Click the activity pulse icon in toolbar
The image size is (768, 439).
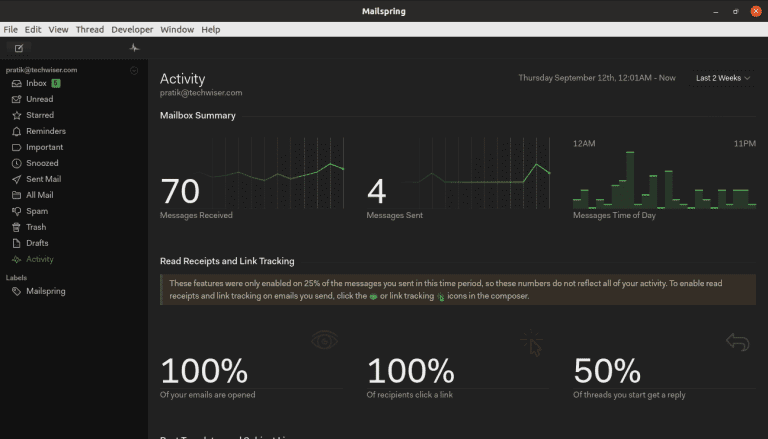[134, 47]
